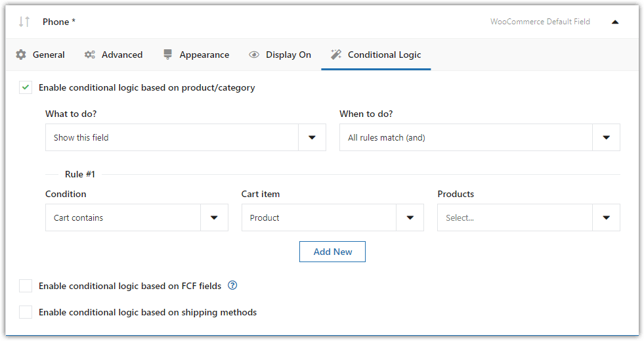Open the Products 'Select...' dropdown
The width and height of the screenshot is (644, 341).
click(528, 217)
